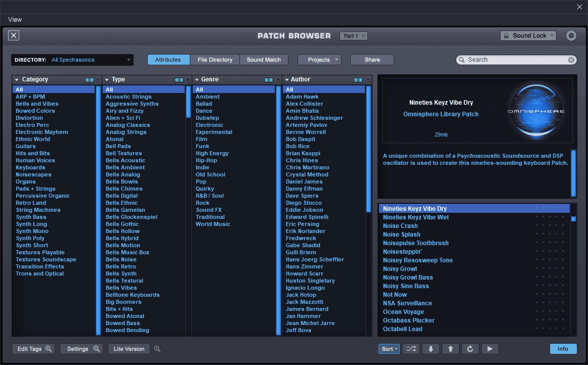The width and height of the screenshot is (588, 365).
Task: Collapse the Type column triangle
Action: click(x=107, y=80)
